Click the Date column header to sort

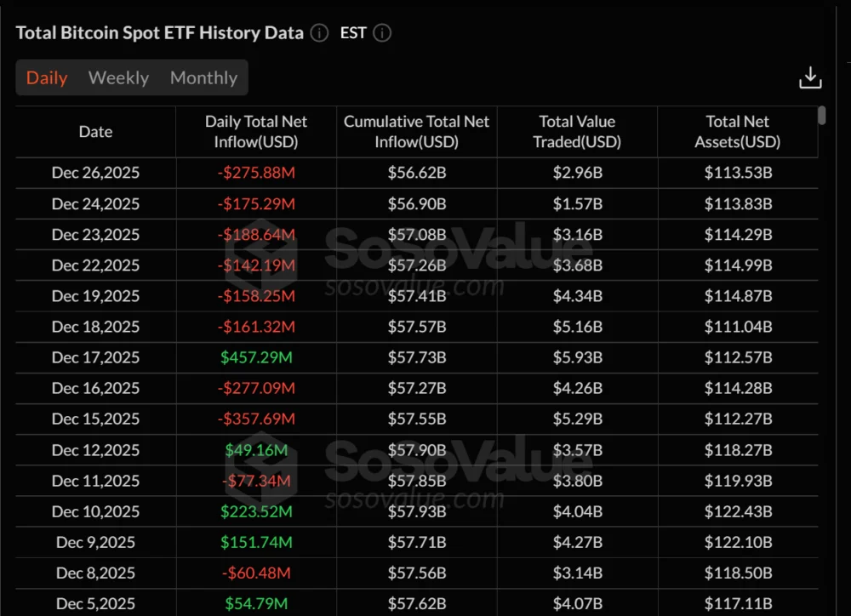click(x=95, y=131)
